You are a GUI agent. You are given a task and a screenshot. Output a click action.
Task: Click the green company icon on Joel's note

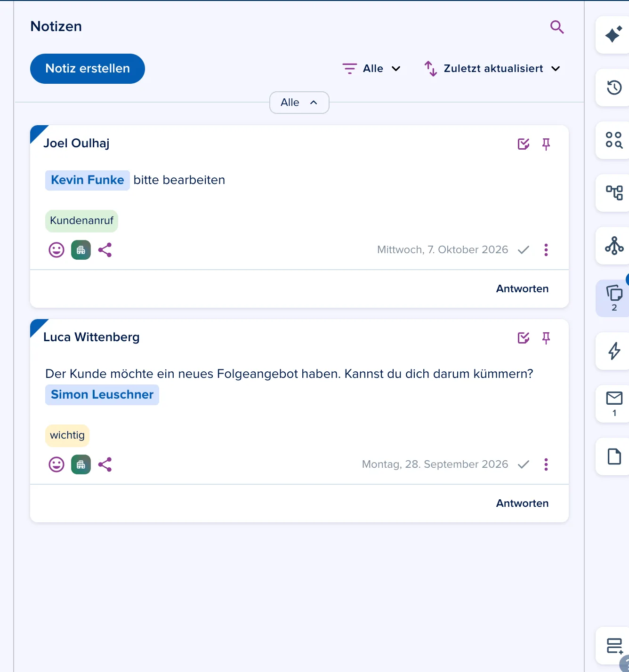pos(81,250)
